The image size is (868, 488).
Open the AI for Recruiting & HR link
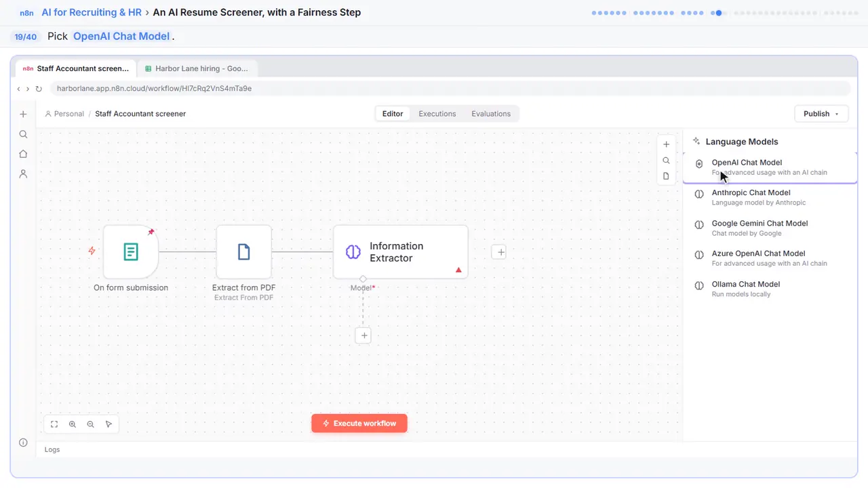click(x=92, y=12)
